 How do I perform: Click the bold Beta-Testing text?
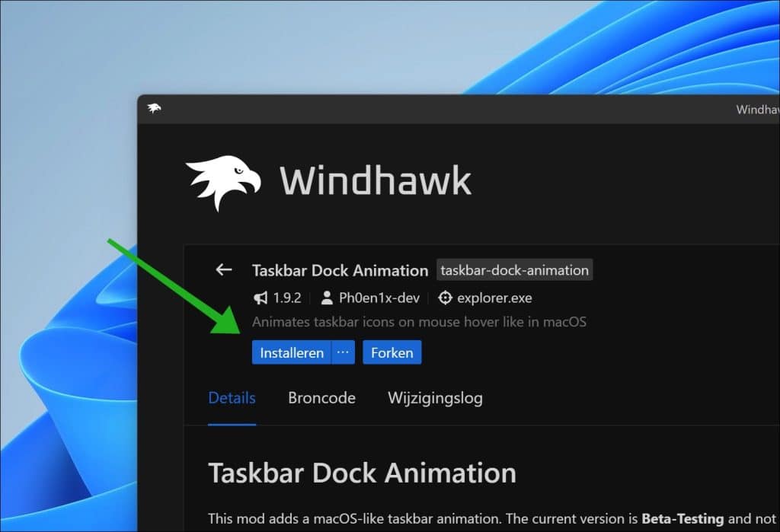[x=682, y=519]
